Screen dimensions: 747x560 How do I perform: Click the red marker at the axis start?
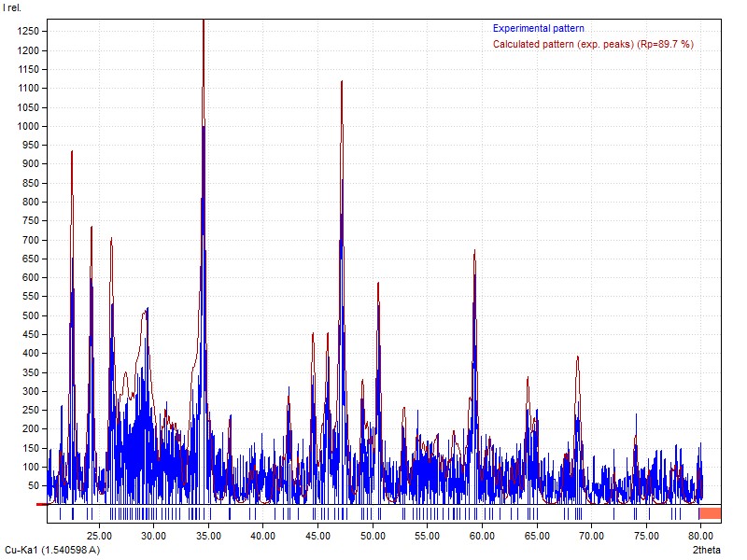click(41, 505)
